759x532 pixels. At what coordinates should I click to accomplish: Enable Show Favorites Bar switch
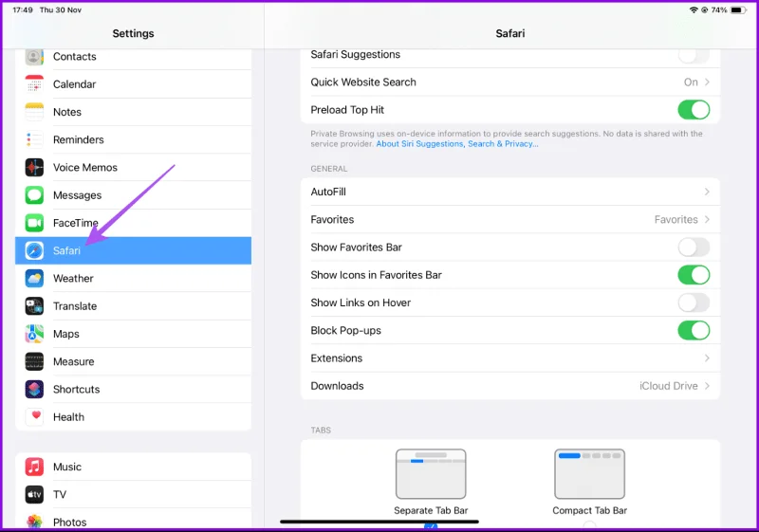[694, 248]
